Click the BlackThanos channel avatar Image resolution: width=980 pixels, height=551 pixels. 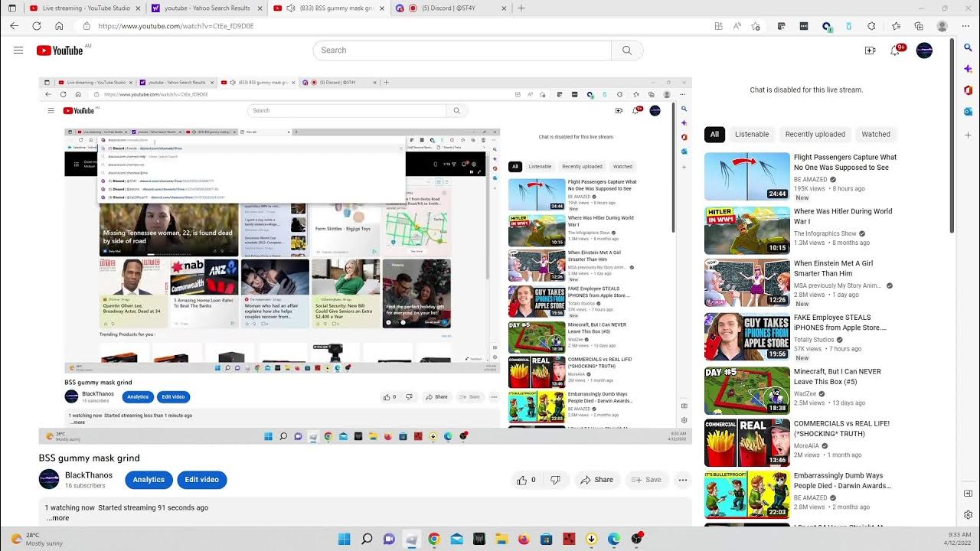tap(49, 480)
